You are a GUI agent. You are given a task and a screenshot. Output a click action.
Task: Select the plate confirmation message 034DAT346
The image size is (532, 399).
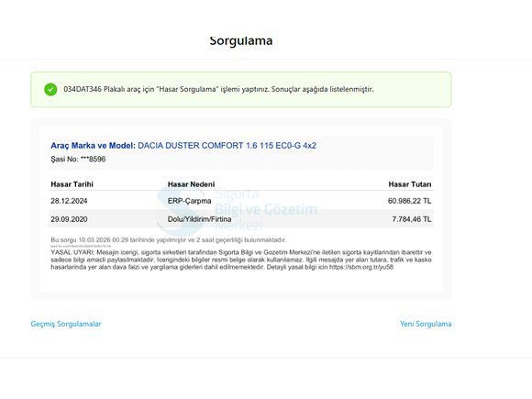point(218,89)
